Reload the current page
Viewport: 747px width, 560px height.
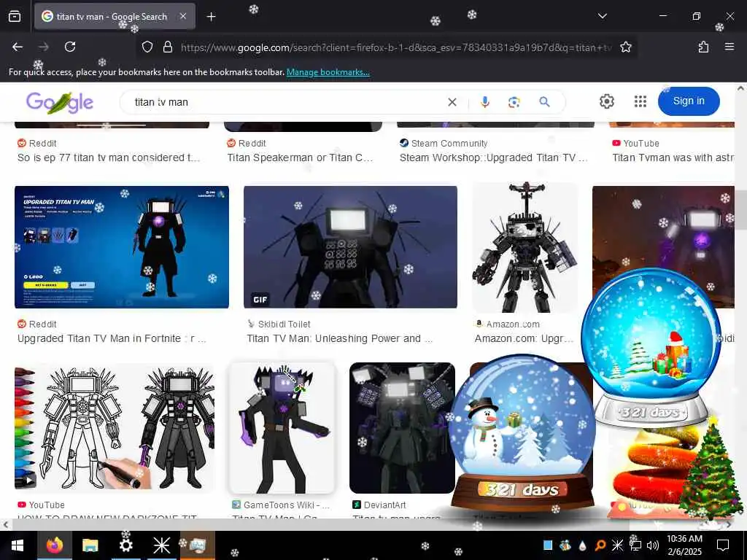point(70,47)
